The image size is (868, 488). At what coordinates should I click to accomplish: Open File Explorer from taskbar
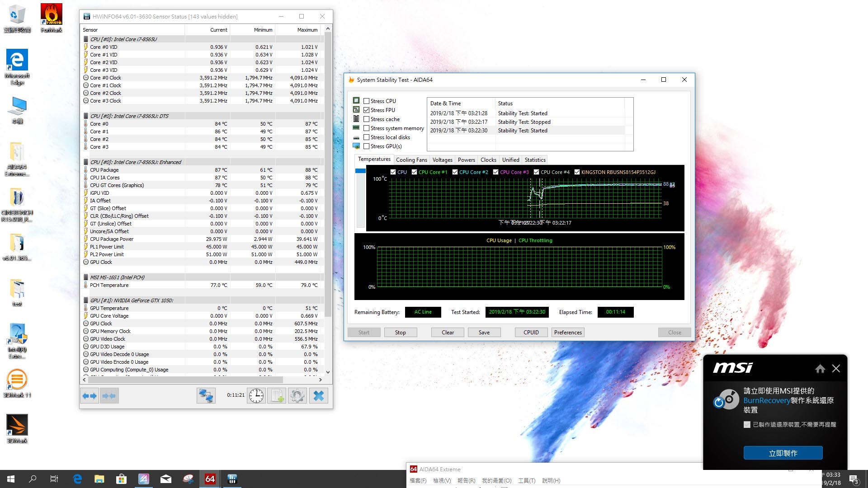(x=99, y=479)
